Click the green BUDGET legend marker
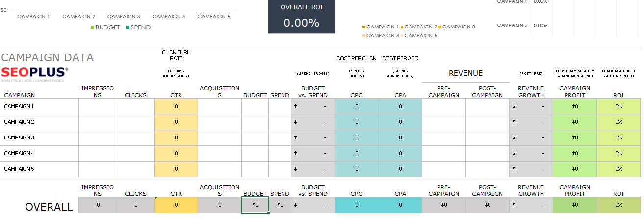 (92, 27)
